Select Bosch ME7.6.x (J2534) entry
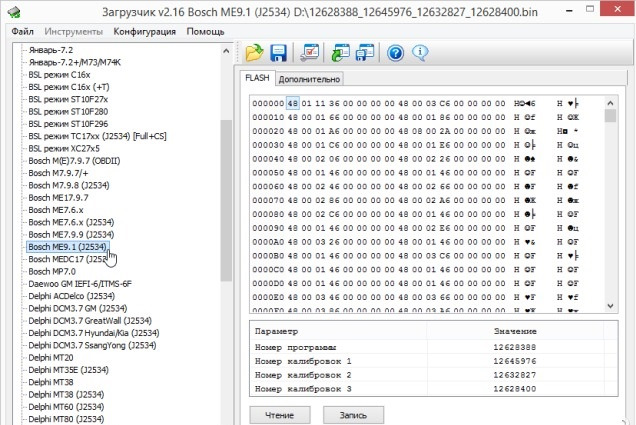 71,222
